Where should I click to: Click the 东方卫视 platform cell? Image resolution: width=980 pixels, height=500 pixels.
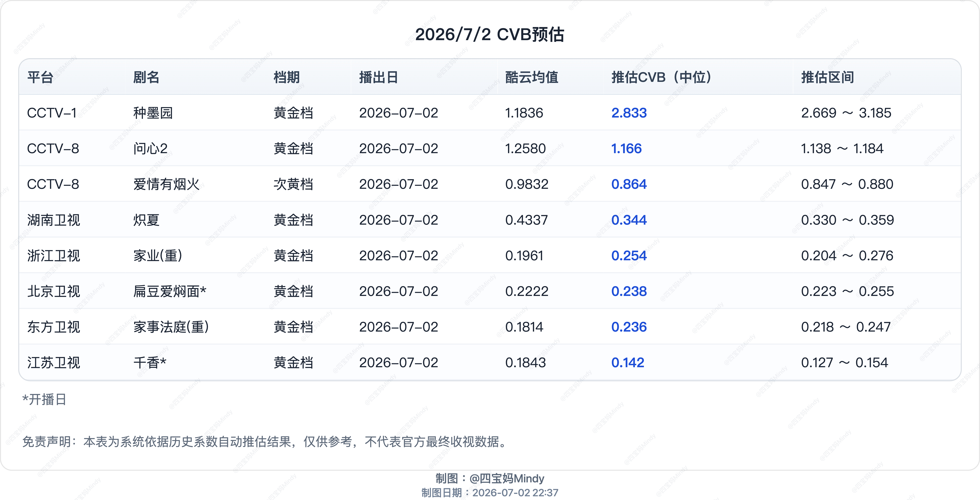(54, 327)
